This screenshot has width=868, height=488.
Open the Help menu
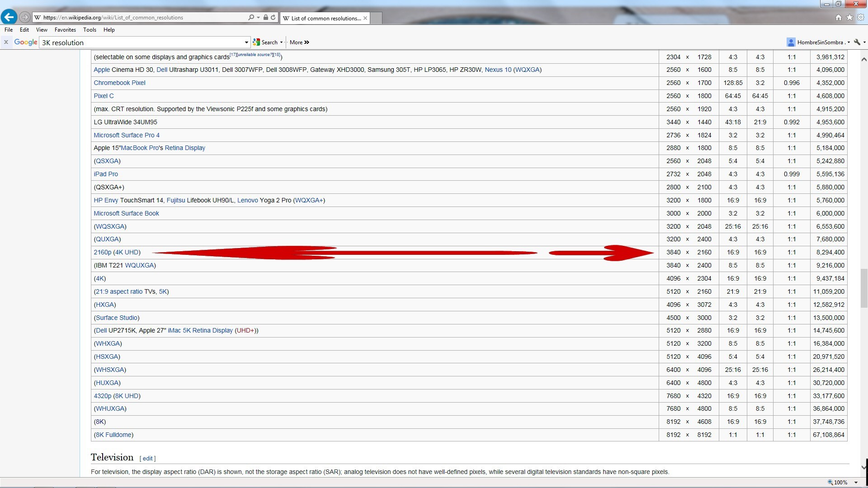click(109, 30)
